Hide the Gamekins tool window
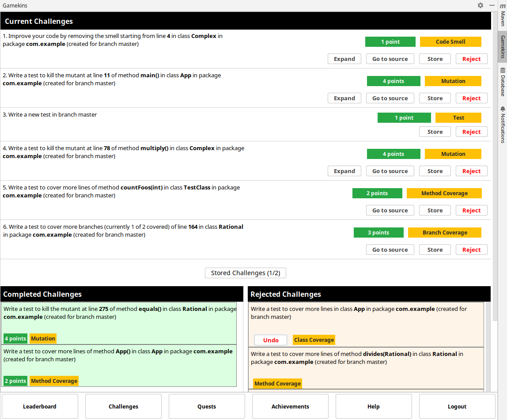507x420 pixels. coord(492,5)
